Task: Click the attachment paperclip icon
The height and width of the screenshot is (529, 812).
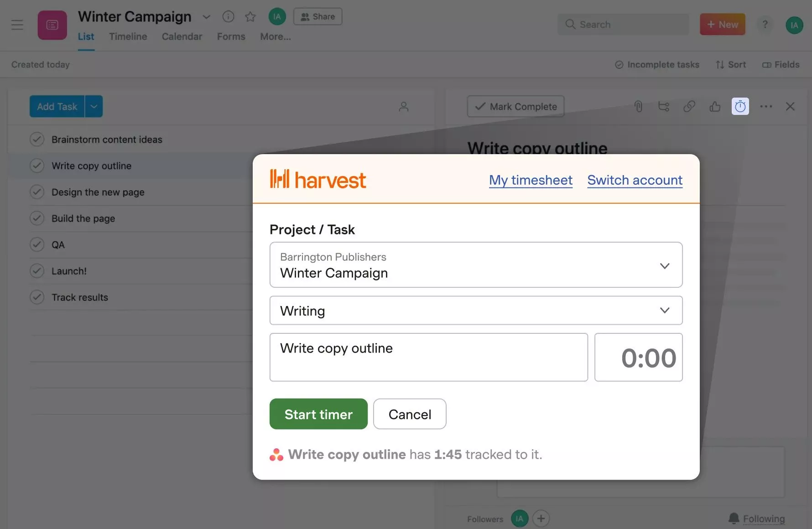Action: 638,107
